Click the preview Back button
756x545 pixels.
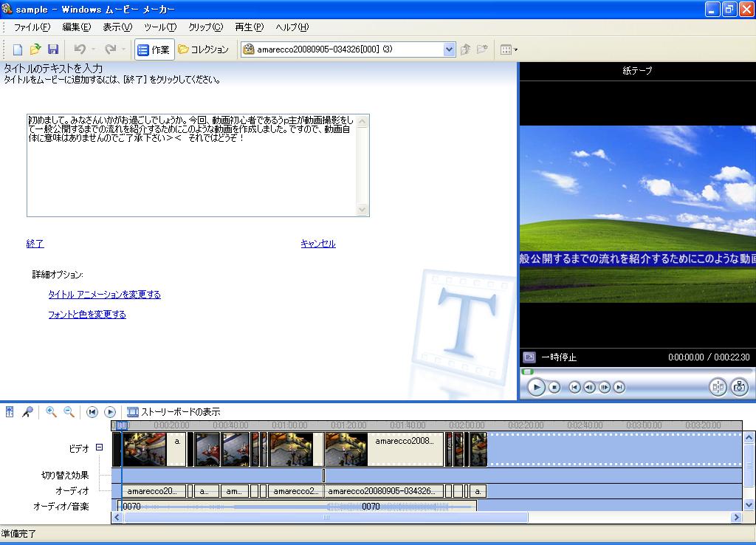tap(574, 387)
